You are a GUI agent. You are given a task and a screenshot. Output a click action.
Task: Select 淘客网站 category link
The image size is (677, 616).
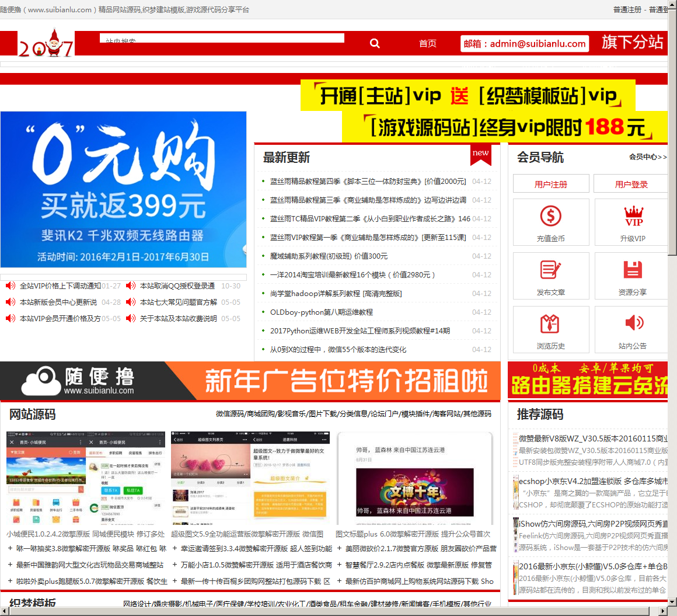(x=446, y=414)
